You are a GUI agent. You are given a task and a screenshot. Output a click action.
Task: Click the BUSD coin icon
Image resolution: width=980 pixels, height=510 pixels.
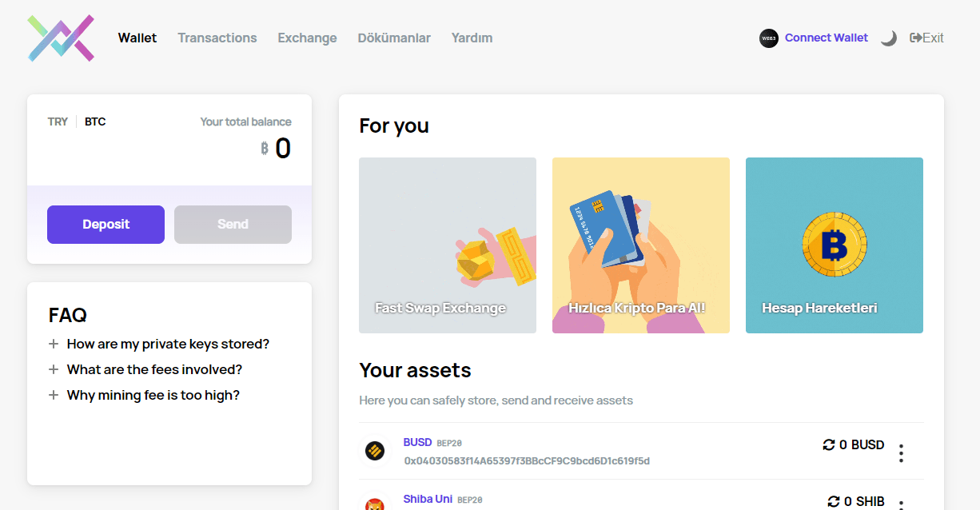tap(375, 451)
